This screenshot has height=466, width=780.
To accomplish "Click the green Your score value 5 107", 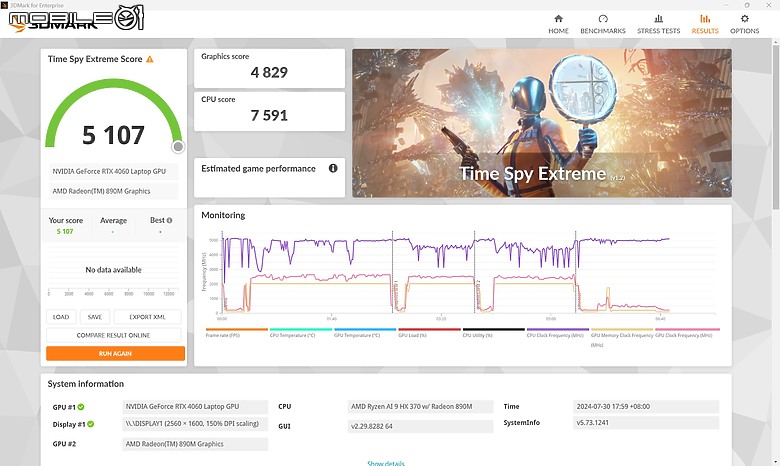I will click(65, 231).
